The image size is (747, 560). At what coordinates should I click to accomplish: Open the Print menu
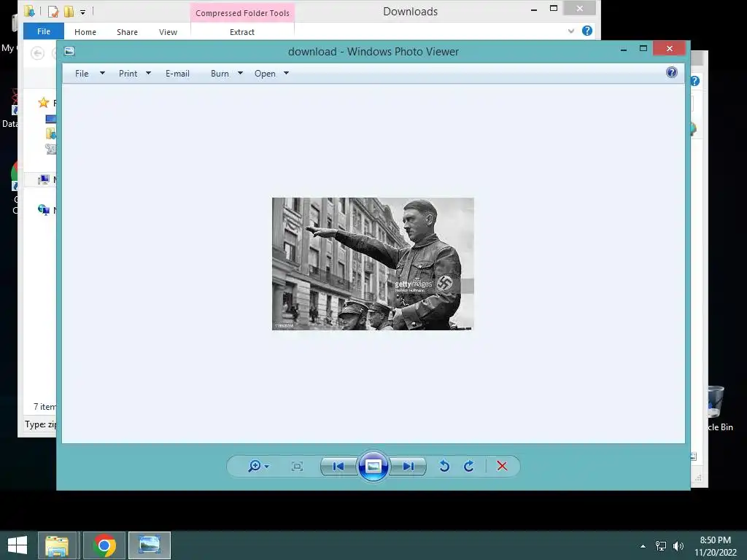[128, 74]
